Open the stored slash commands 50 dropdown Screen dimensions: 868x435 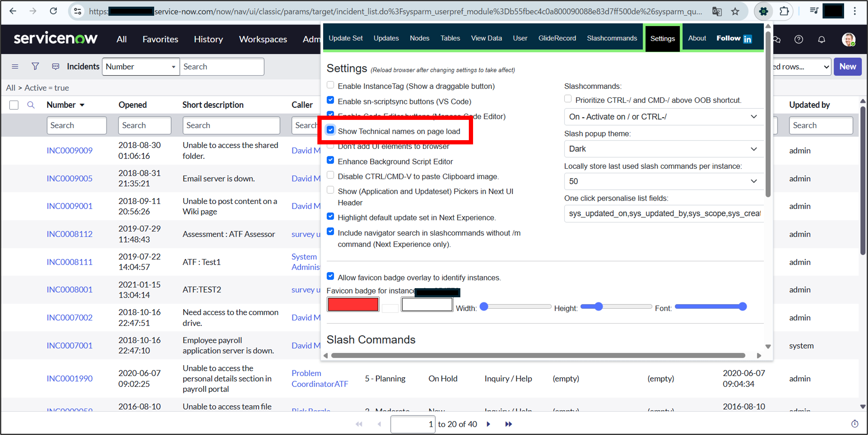click(x=664, y=181)
